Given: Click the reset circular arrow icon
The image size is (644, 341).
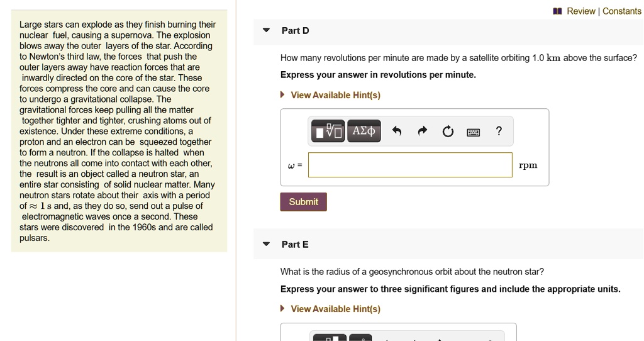Looking at the screenshot, I should click(448, 131).
